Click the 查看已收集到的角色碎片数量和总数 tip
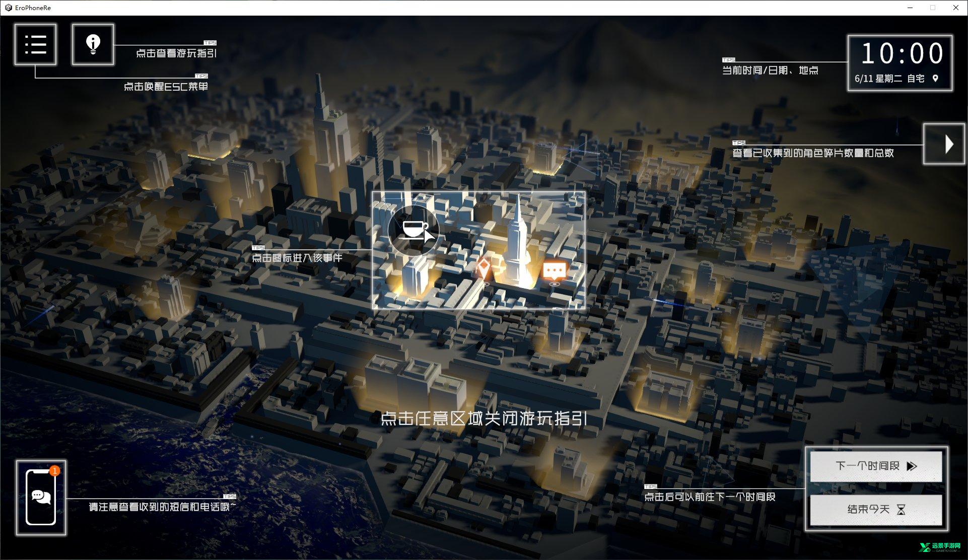This screenshot has width=968, height=560. [812, 153]
